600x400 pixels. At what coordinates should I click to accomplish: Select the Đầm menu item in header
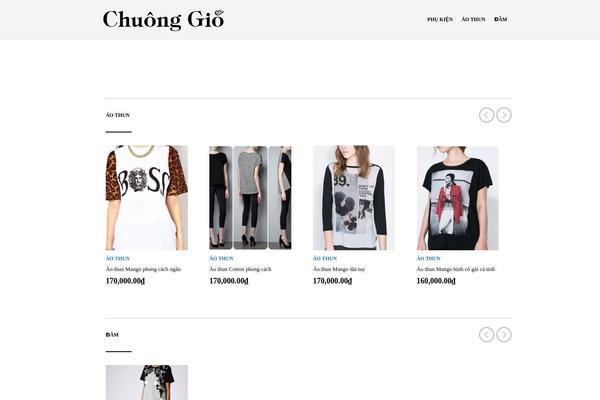coord(501,19)
